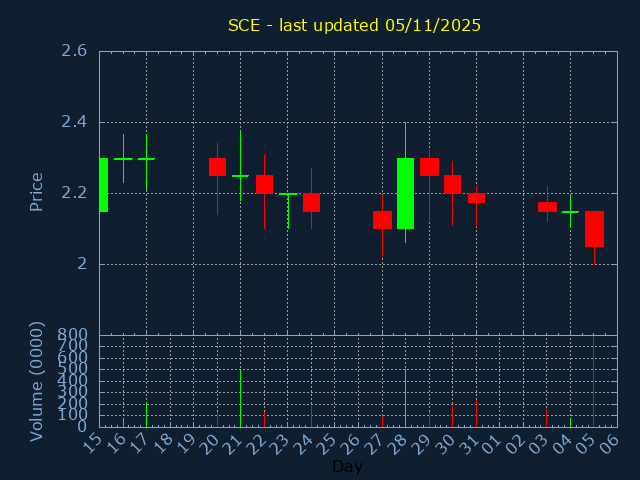Click the tallest green volume bar on day 21
Viewport: 640px width, 480px height.
240,399
